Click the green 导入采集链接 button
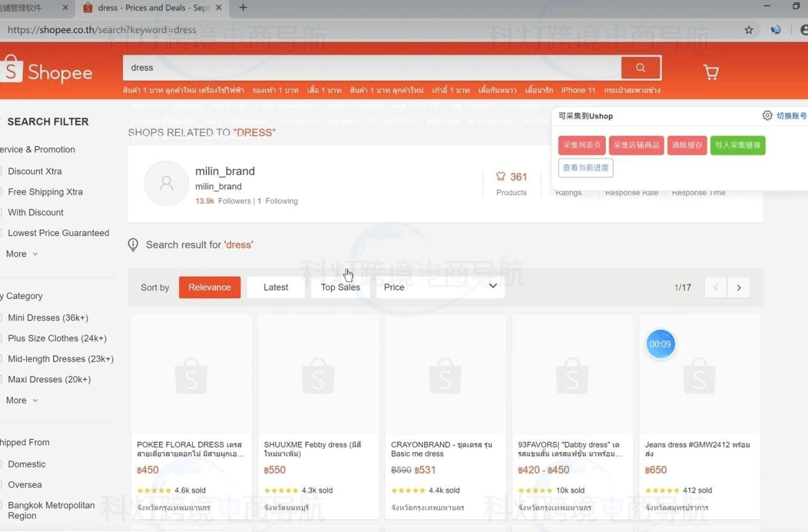This screenshot has height=532, width=808. click(x=737, y=145)
